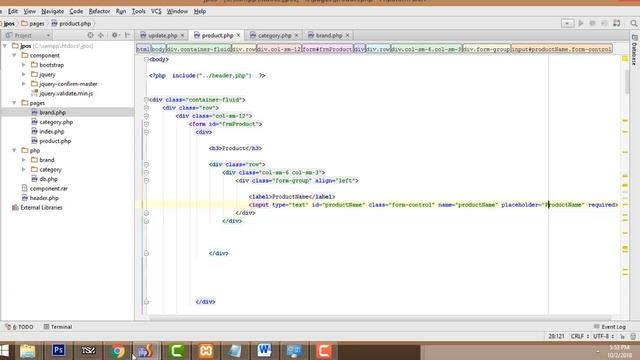This screenshot has height=360, width=640.
Task: Click the fold toggle beside form id frmProduct line
Action: coord(146,124)
